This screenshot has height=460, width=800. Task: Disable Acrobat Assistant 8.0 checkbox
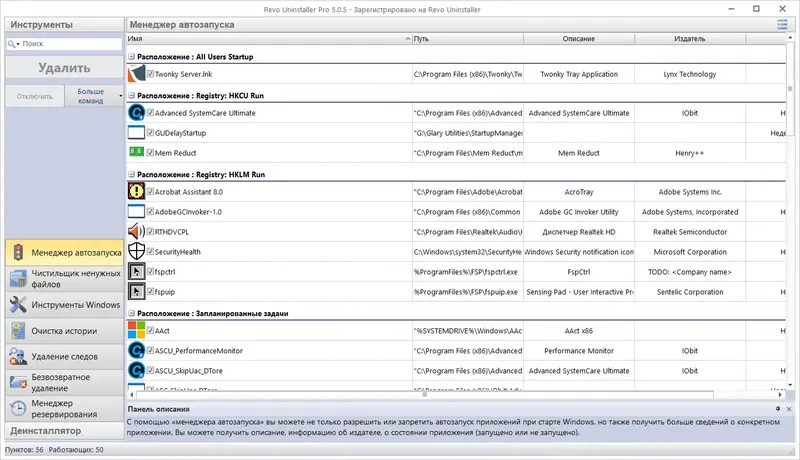(150, 191)
